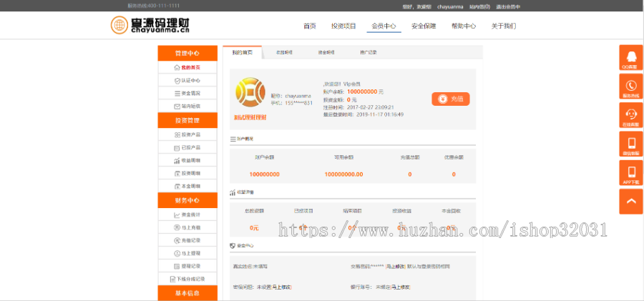Viewport: 644px width, 301px height.
Task: Open 在线客服 headset icon
Action: [631, 115]
